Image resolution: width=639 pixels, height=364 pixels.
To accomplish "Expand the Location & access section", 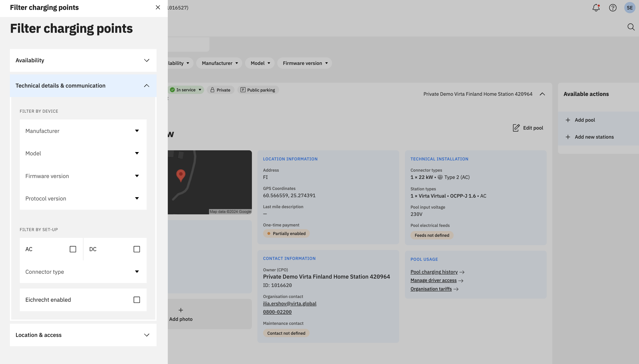I will coord(83,335).
